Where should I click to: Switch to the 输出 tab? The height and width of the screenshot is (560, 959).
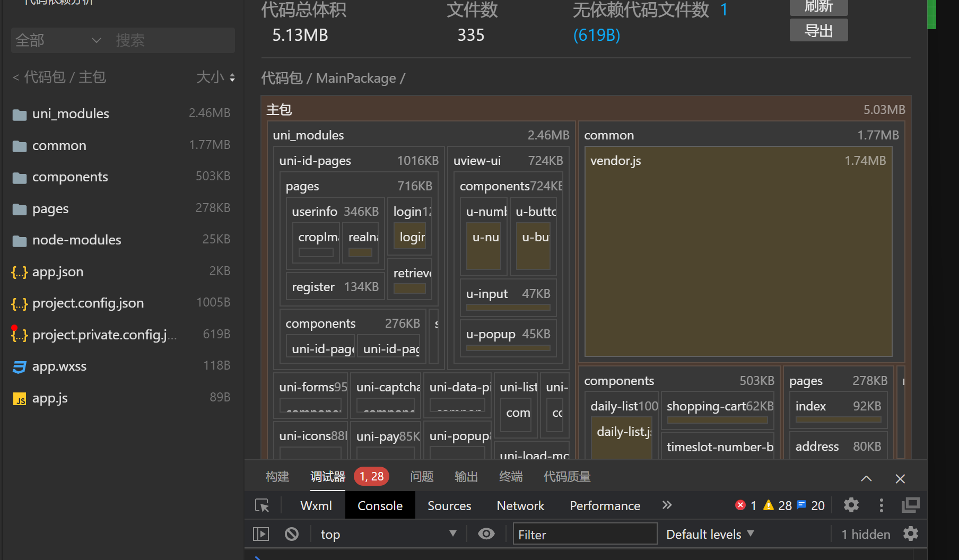pos(466,477)
